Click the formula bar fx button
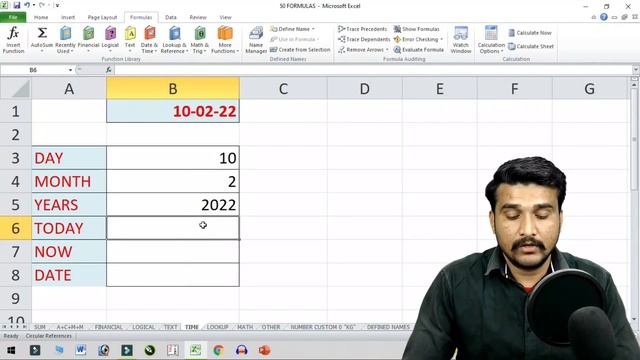The height and width of the screenshot is (360, 640). click(109, 70)
